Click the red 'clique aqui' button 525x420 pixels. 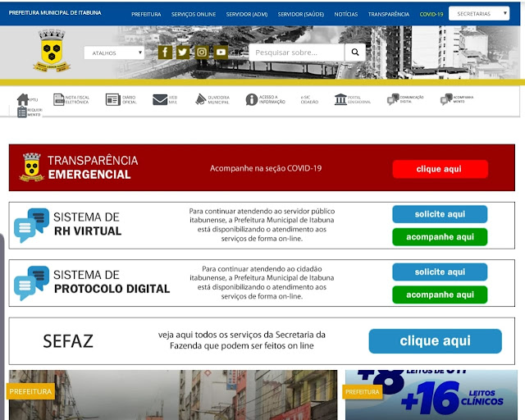click(x=440, y=169)
